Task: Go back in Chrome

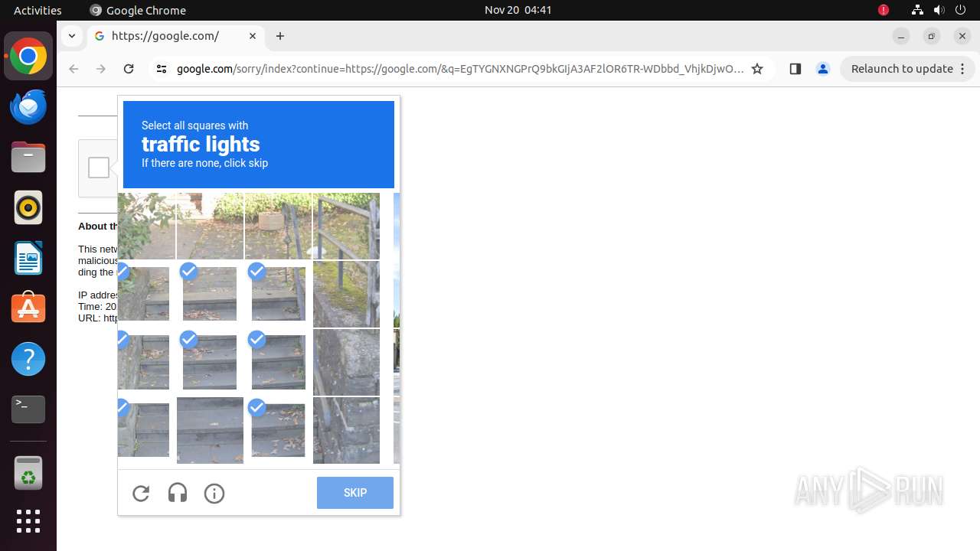Action: pos(73,69)
